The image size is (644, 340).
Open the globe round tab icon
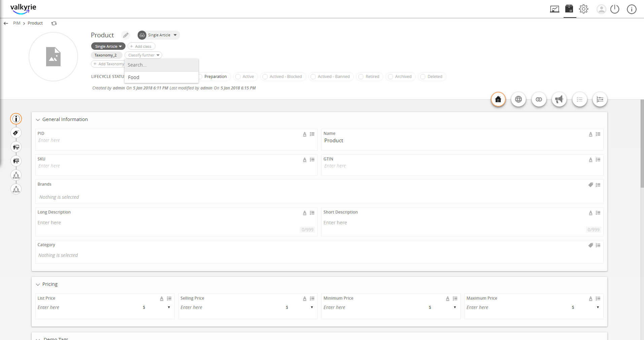[x=518, y=99]
